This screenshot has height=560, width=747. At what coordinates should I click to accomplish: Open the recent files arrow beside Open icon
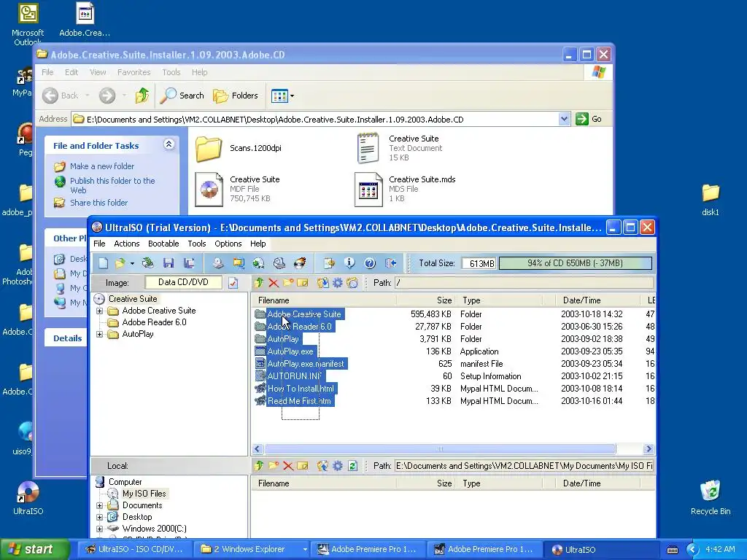(x=132, y=263)
